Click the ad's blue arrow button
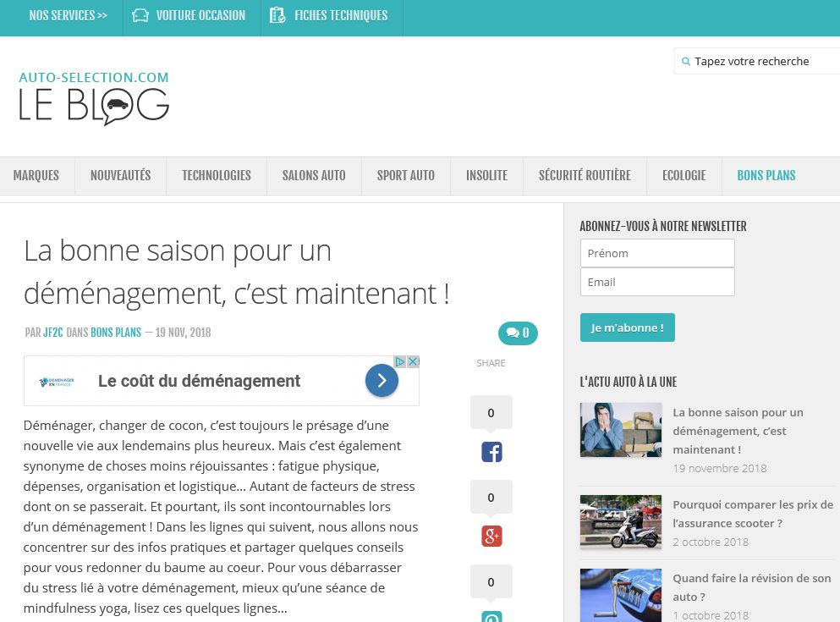The width and height of the screenshot is (840, 622). [382, 381]
